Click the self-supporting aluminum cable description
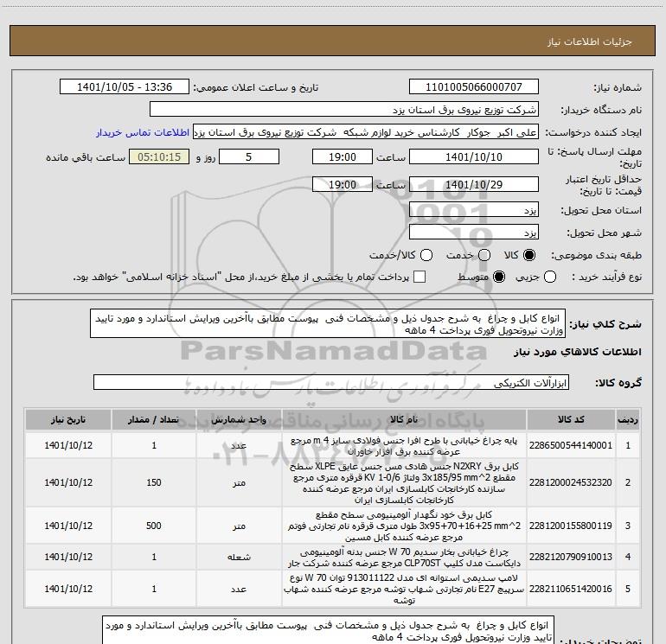Viewport: 666px width, 644px height. pos(404,526)
